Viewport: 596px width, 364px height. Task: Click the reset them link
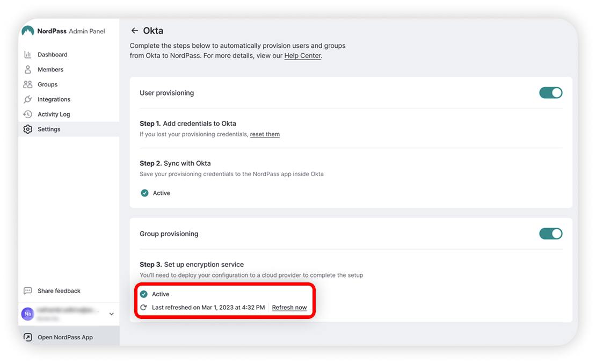coord(265,134)
